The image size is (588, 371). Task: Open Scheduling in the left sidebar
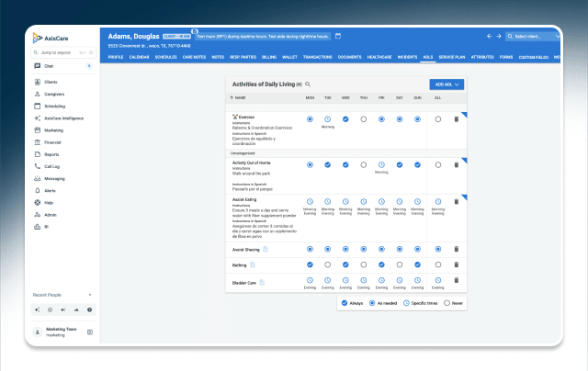pyautogui.click(x=54, y=106)
